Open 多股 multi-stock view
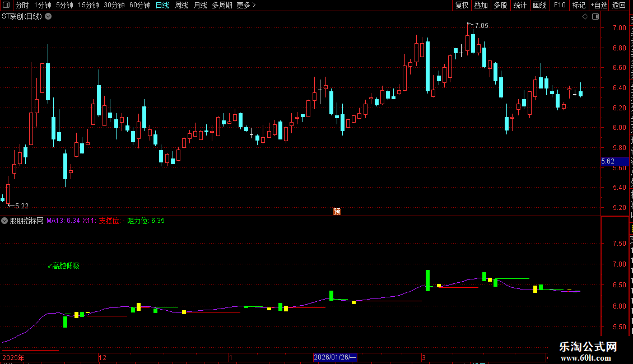This screenshot has height=364, width=633. pyautogui.click(x=500, y=5)
